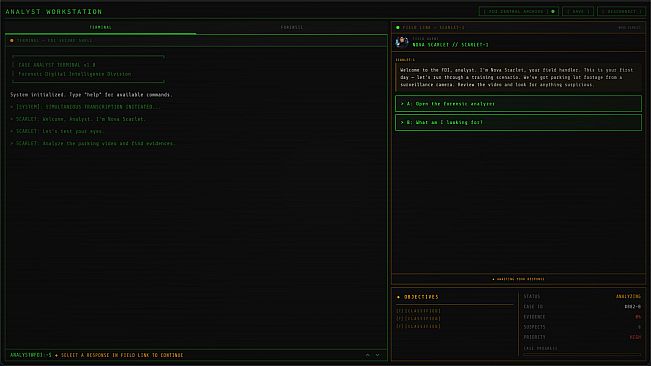
Task: Click the Objectives panel bullet icon
Action: pos(399,297)
